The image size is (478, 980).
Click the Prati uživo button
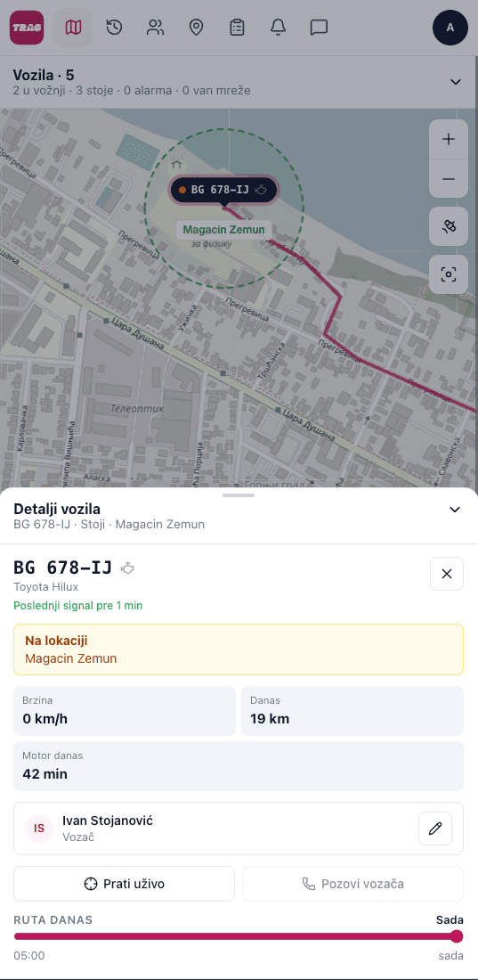point(124,884)
